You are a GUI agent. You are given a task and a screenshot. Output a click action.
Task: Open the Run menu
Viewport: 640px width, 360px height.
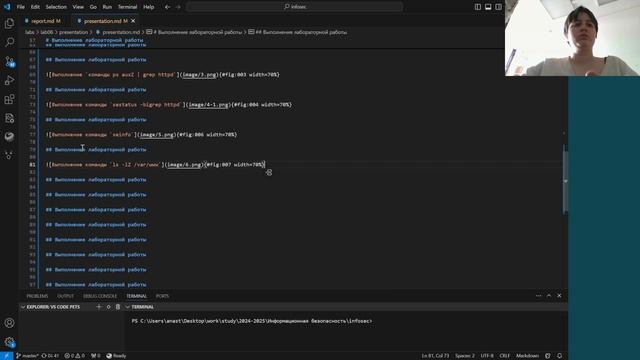coord(107,7)
